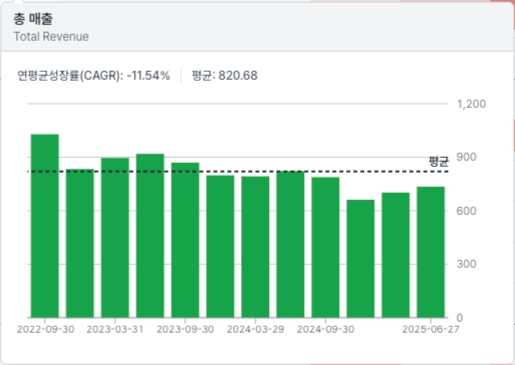The image size is (515, 365).
Task: Click the last bar for 2025-06-27
Action: point(431,252)
